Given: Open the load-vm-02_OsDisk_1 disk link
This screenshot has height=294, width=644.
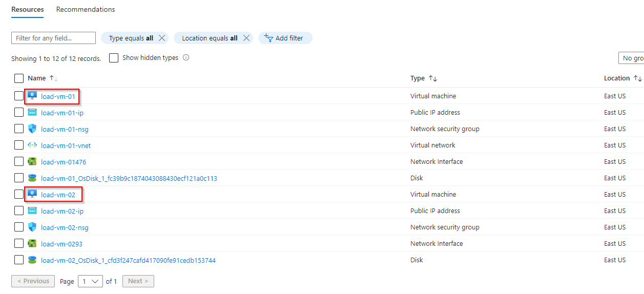Looking at the screenshot, I should pos(128,260).
